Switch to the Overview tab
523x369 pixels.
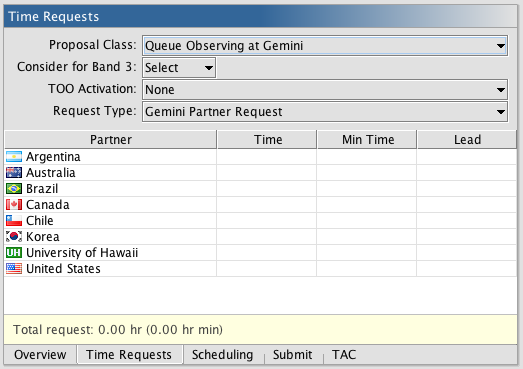tap(40, 354)
